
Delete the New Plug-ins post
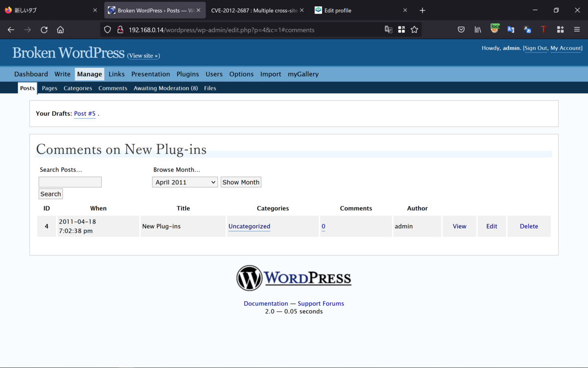click(x=529, y=226)
